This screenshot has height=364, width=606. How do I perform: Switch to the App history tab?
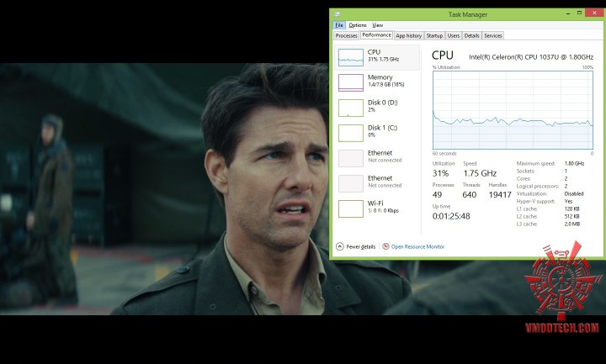408,35
